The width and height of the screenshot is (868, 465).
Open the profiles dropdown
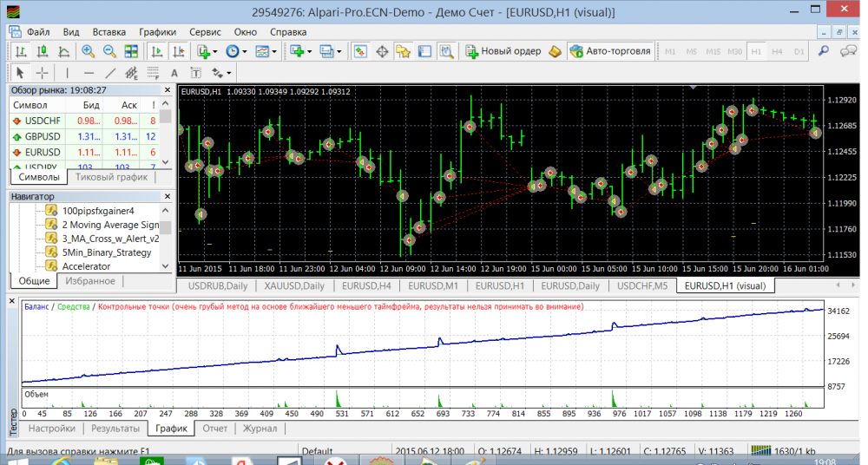(331, 51)
